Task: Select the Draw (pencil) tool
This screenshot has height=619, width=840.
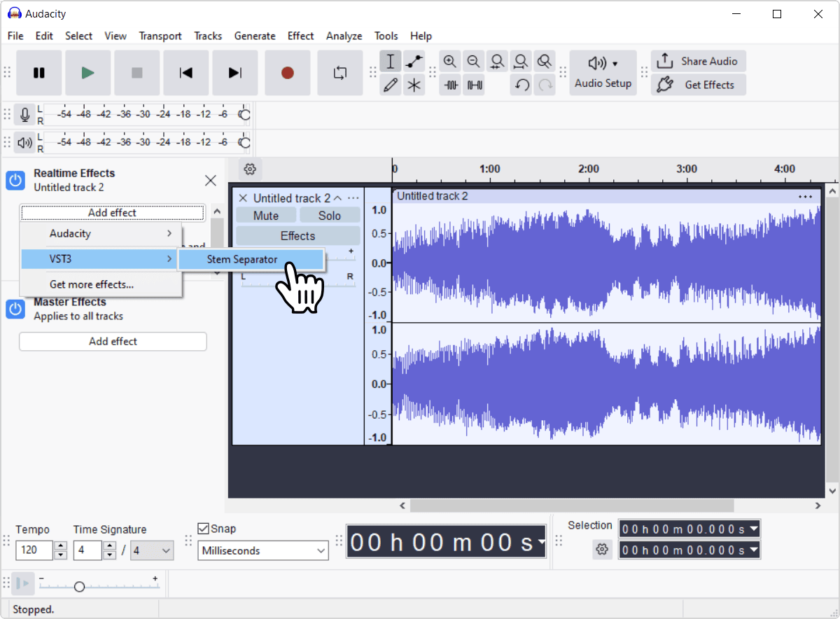Action: pyautogui.click(x=391, y=85)
